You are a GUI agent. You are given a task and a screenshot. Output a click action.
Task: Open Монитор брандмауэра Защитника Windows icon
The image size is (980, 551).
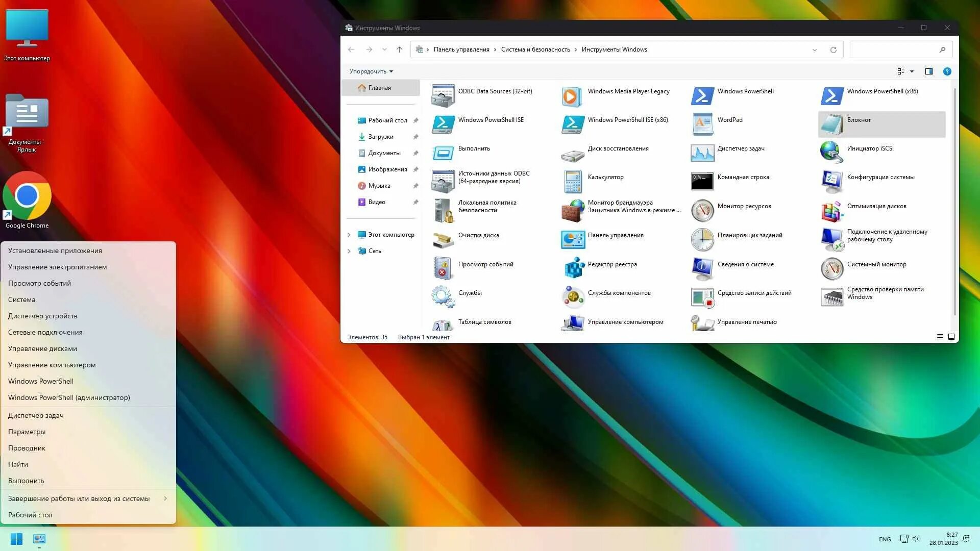[572, 211]
